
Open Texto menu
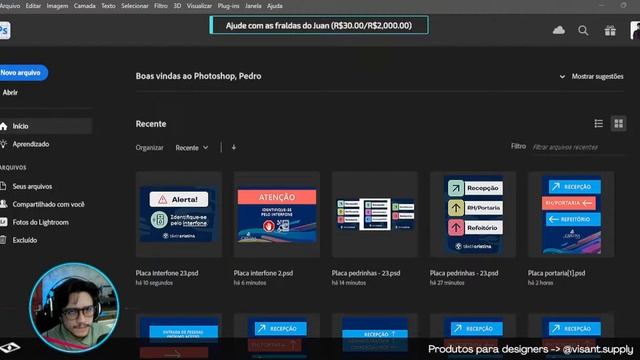coord(108,6)
